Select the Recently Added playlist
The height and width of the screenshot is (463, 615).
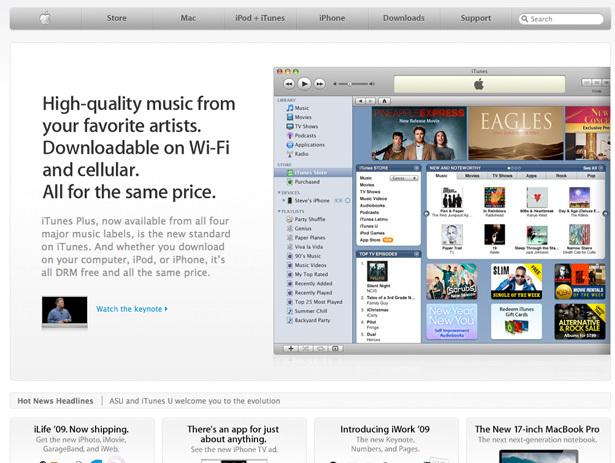(x=309, y=283)
